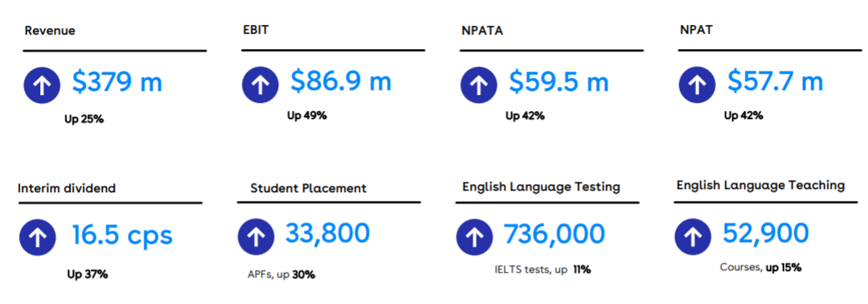Select the English Language Testing heading

[x=541, y=187]
